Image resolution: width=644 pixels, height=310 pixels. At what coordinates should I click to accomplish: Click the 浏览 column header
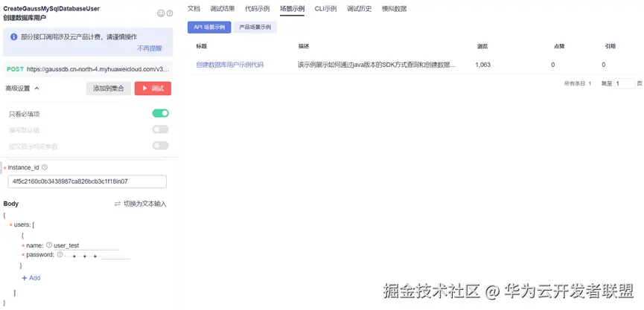click(x=482, y=47)
